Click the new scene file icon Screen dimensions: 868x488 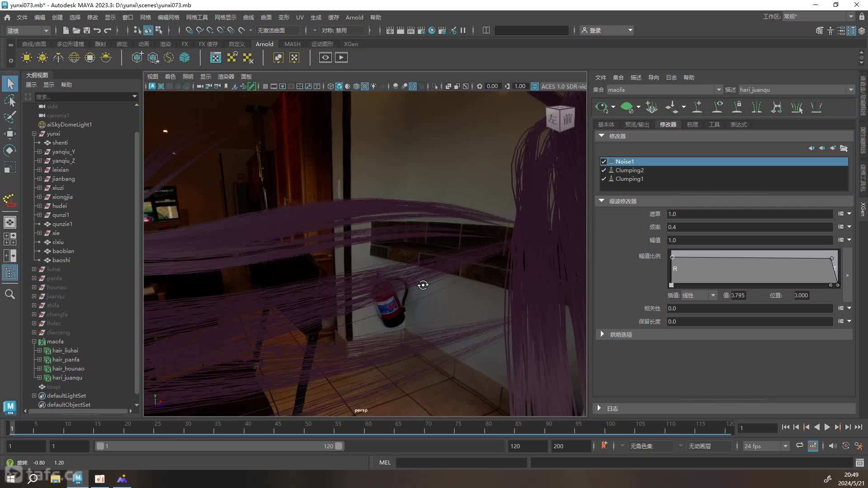click(66, 30)
